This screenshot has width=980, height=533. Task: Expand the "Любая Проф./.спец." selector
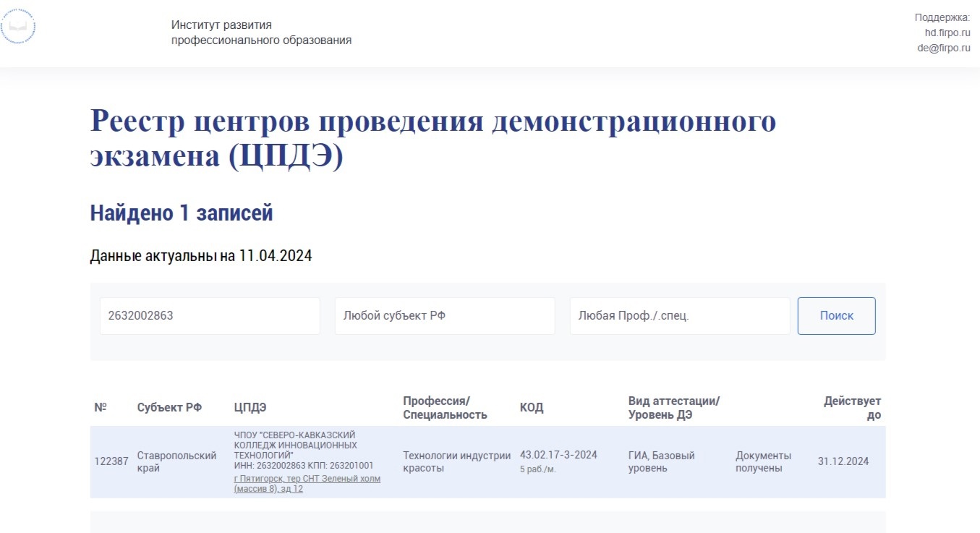click(x=679, y=316)
